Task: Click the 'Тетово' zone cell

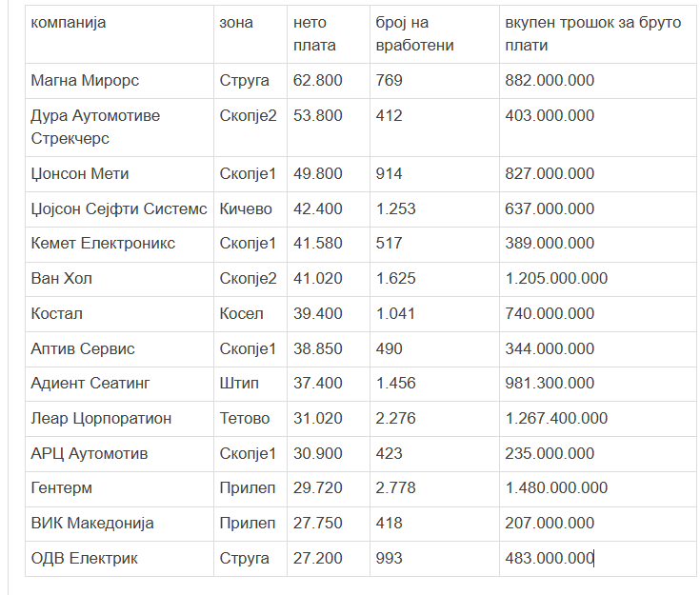Action: click(x=245, y=418)
